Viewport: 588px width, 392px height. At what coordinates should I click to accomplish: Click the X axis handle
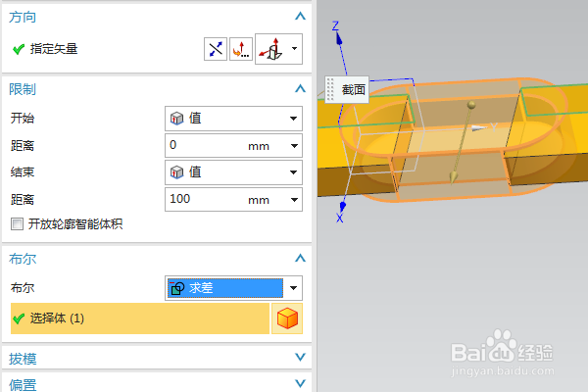point(342,207)
